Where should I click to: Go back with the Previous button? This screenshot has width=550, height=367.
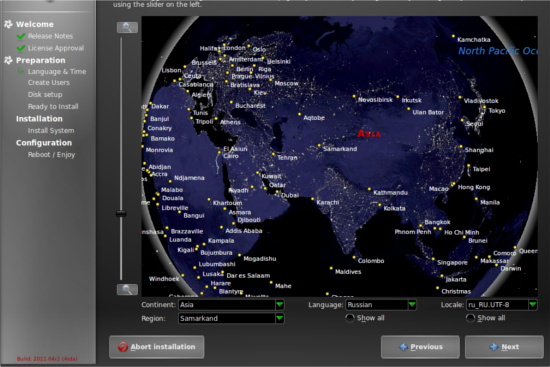click(420, 347)
